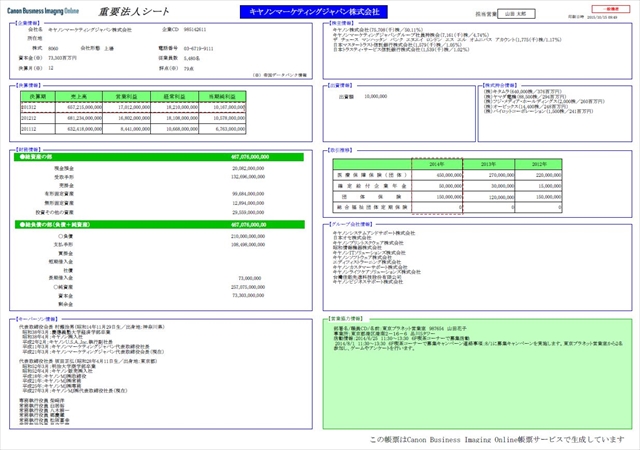Image resolution: width=640 pixels, height=450 pixels.
Task: Click the 03-6719-9111 phone number
Action: point(198,49)
